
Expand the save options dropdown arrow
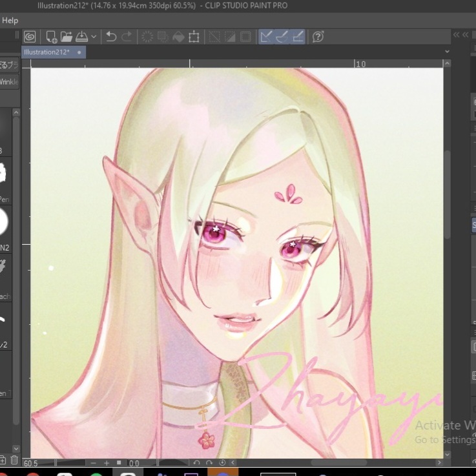click(x=94, y=37)
